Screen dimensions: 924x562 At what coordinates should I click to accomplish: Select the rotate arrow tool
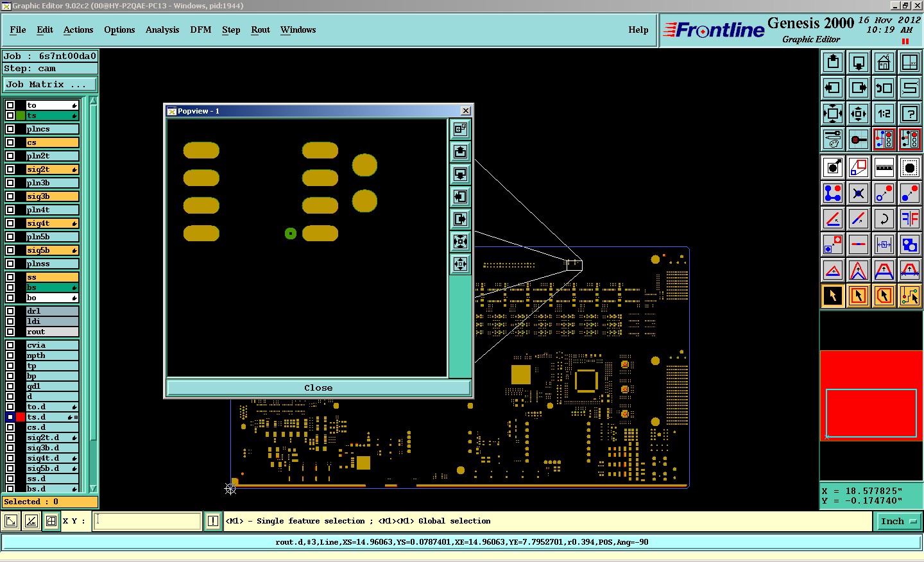pos(884,219)
